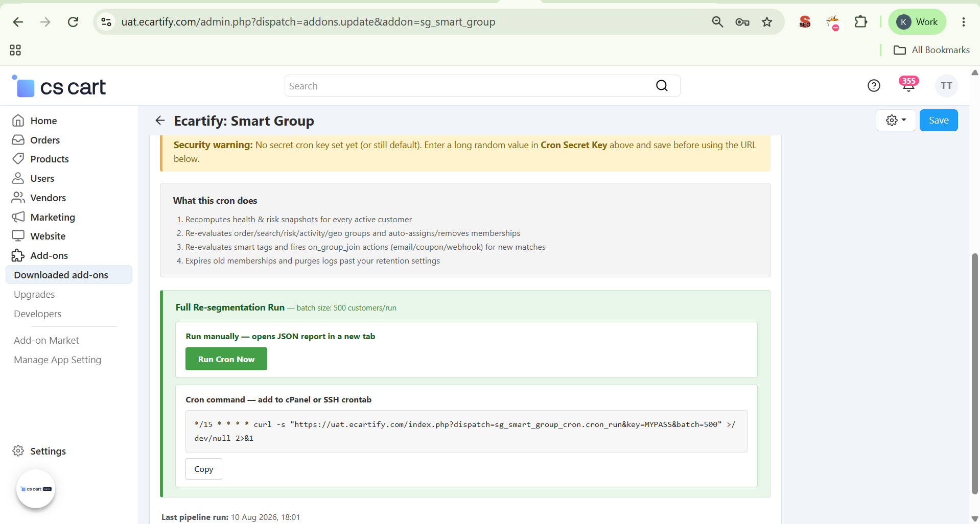Click the "Full Re-segmentation Run" heading

[230, 307]
